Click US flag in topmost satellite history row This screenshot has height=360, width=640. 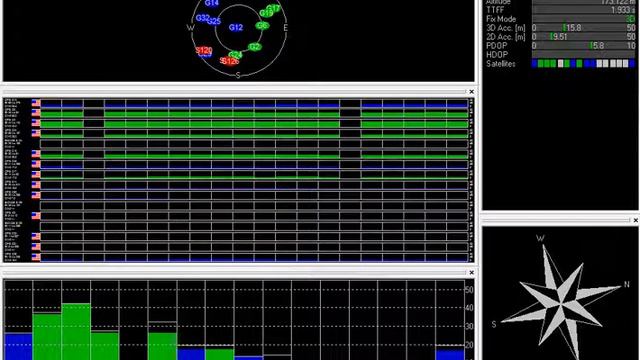click(x=36, y=102)
